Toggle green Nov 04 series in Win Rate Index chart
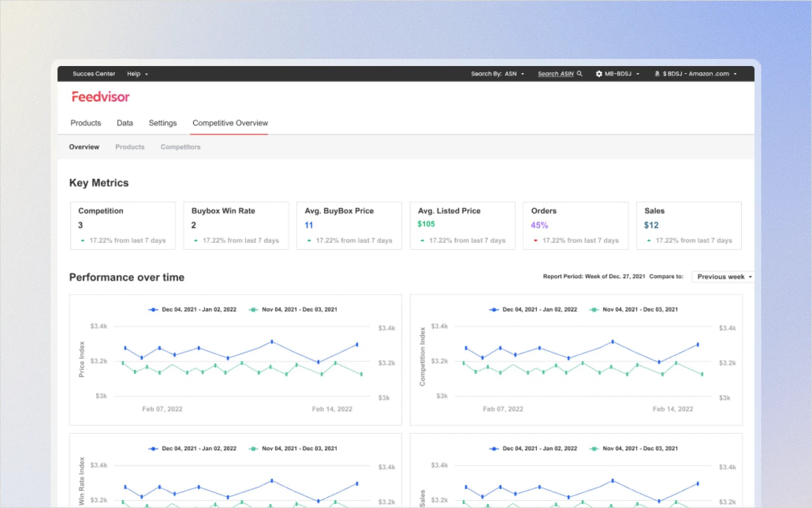Screen dimensions: 812x508 pyautogui.click(x=293, y=449)
